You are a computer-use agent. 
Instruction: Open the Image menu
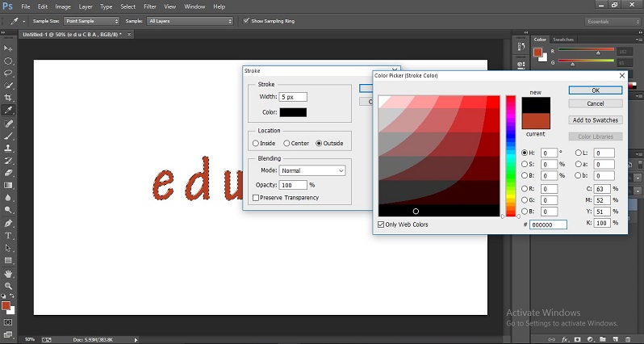[x=63, y=6]
